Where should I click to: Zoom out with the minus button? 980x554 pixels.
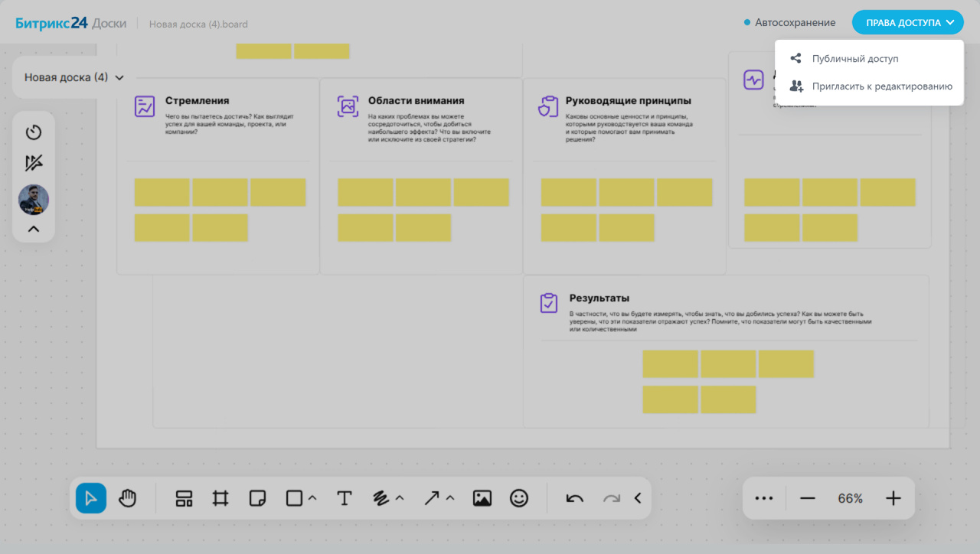[x=808, y=498]
